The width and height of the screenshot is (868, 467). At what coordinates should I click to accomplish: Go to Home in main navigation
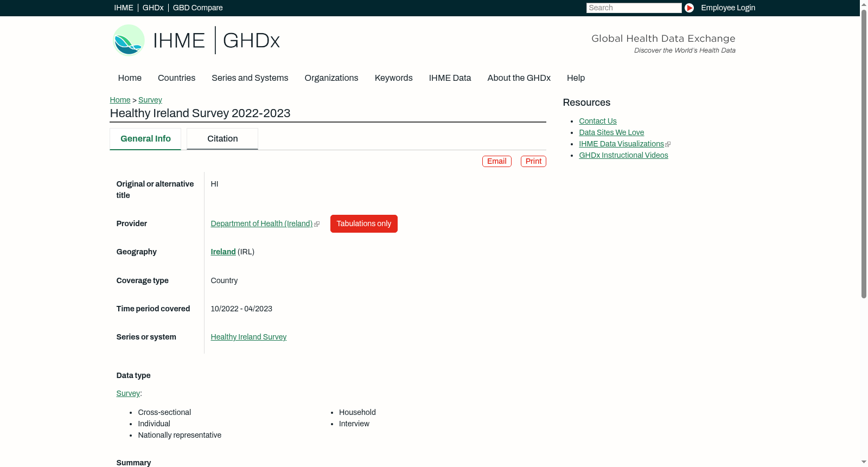tap(130, 78)
